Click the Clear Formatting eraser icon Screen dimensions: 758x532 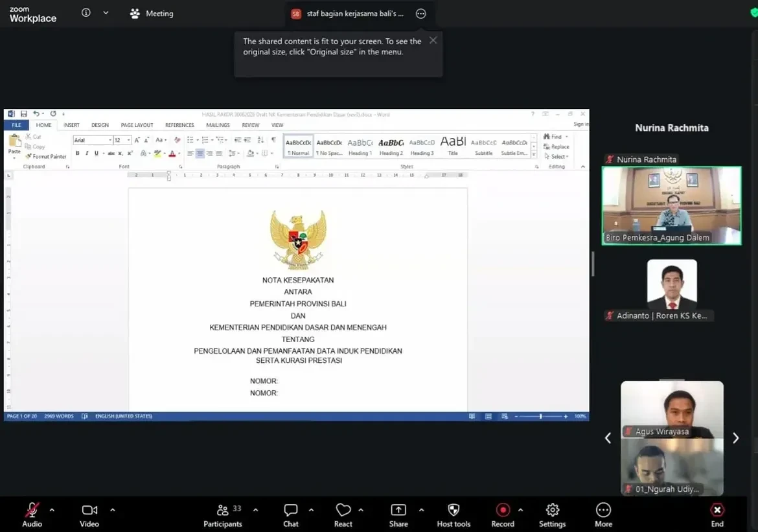177,140
